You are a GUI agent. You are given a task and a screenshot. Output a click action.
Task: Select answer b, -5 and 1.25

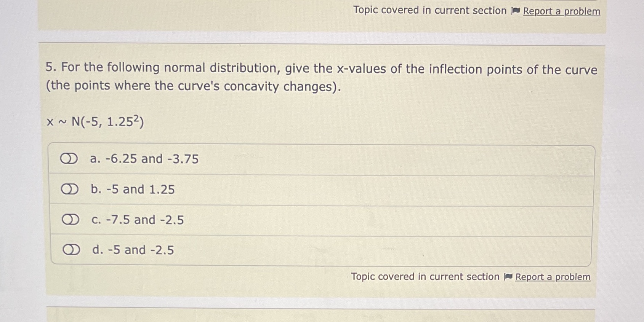tap(71, 188)
